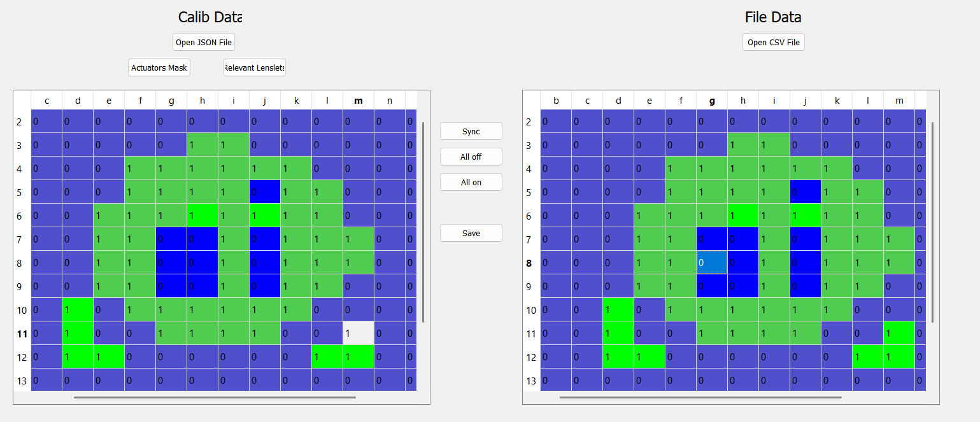
Task: Switch to Actuators Mask view
Action: pos(159,67)
